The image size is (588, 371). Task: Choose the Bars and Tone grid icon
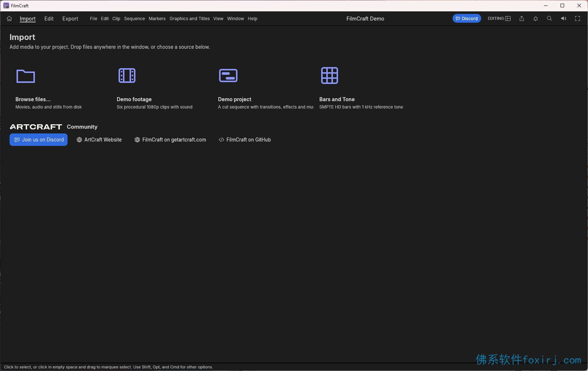coord(330,76)
